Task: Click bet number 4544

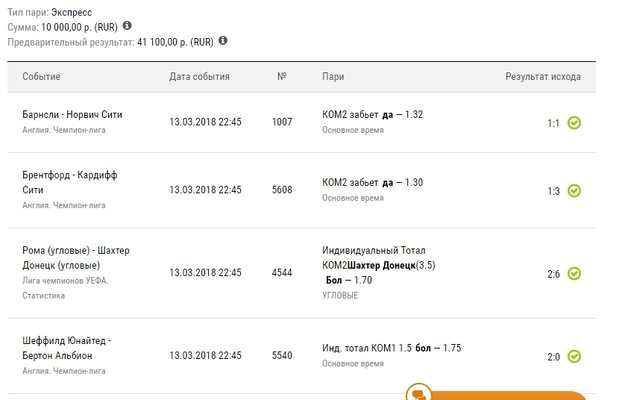Action: point(282,272)
